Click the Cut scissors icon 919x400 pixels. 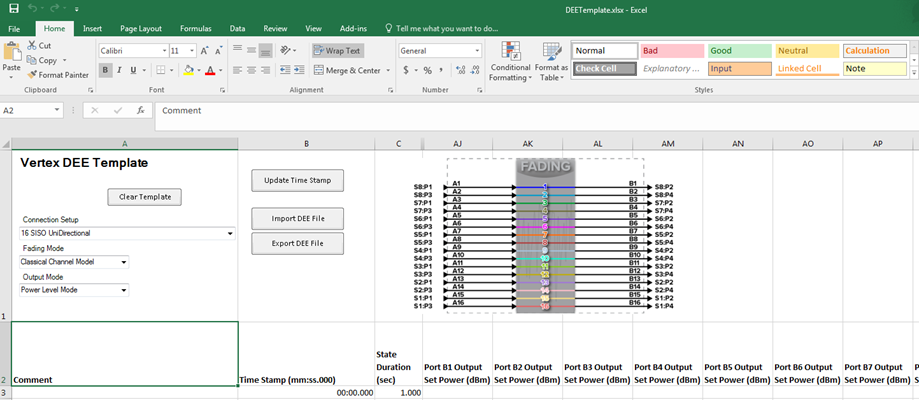click(32, 46)
